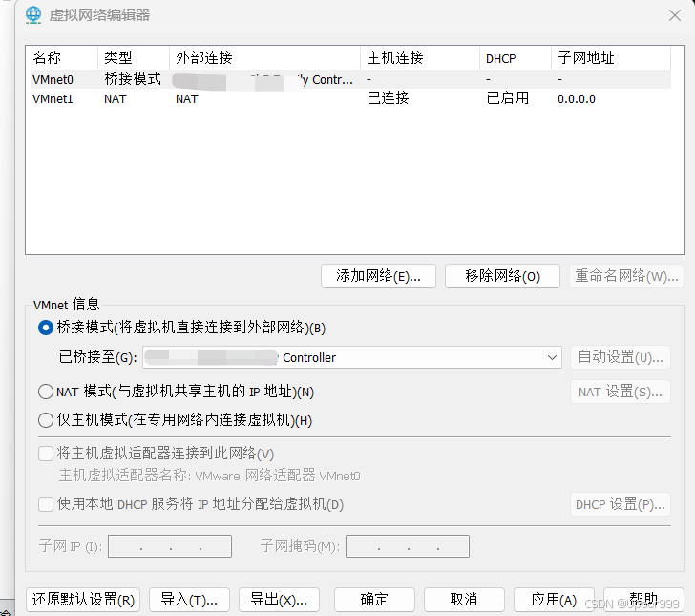
Task: Click the 导入(T)... button
Action: tap(189, 600)
